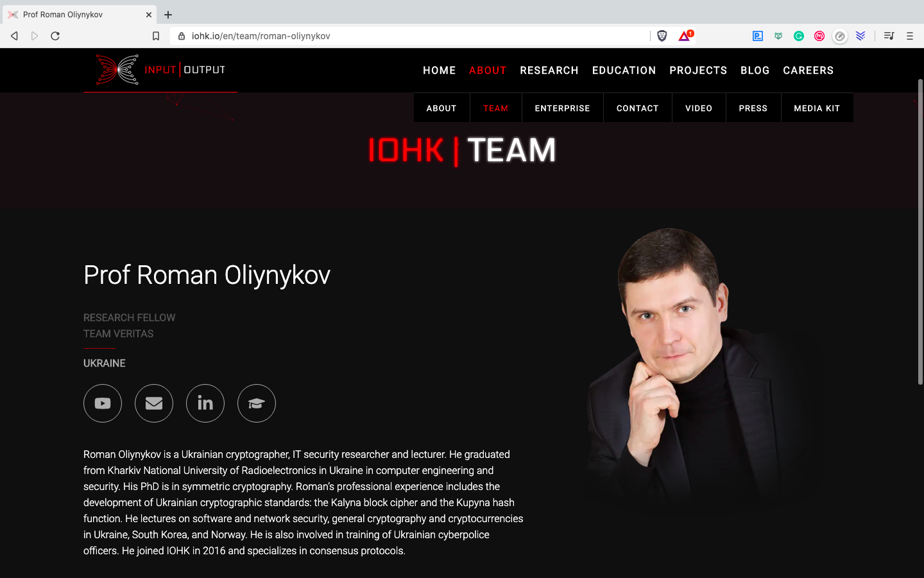
Task: Select the CONTACT submenu tab
Action: point(638,108)
